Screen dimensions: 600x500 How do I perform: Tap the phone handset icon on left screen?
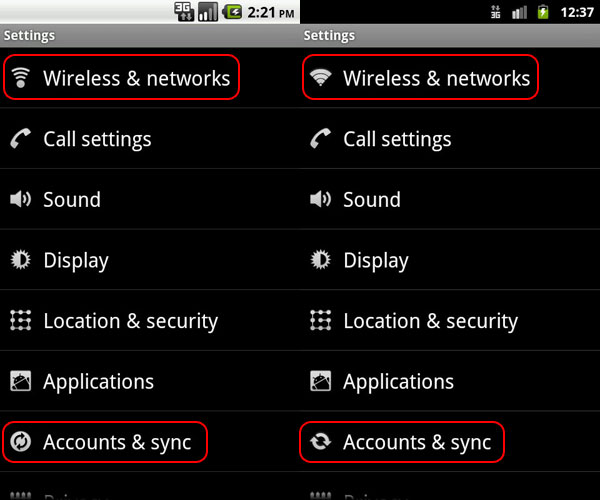point(21,139)
